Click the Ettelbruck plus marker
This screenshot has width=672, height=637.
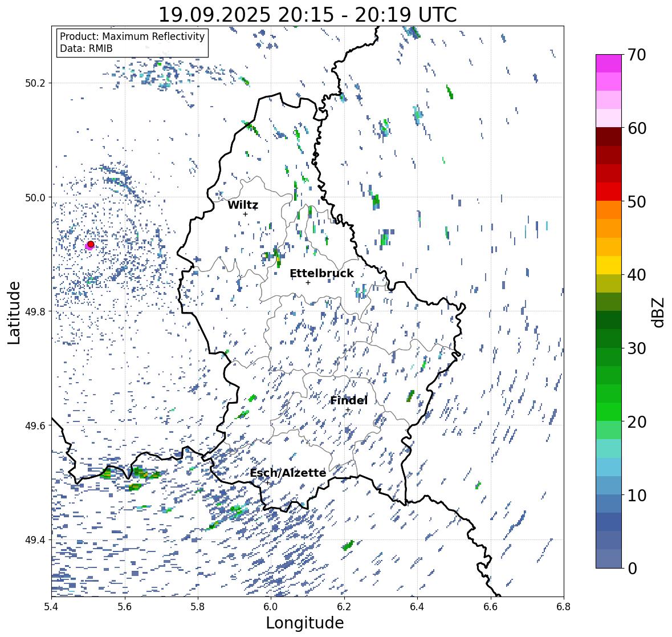(x=308, y=282)
